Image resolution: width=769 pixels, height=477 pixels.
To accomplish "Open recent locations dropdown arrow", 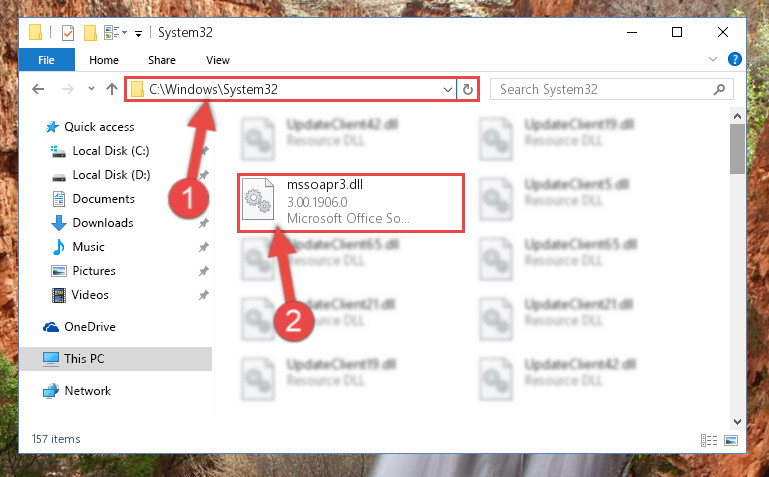I will (x=91, y=89).
